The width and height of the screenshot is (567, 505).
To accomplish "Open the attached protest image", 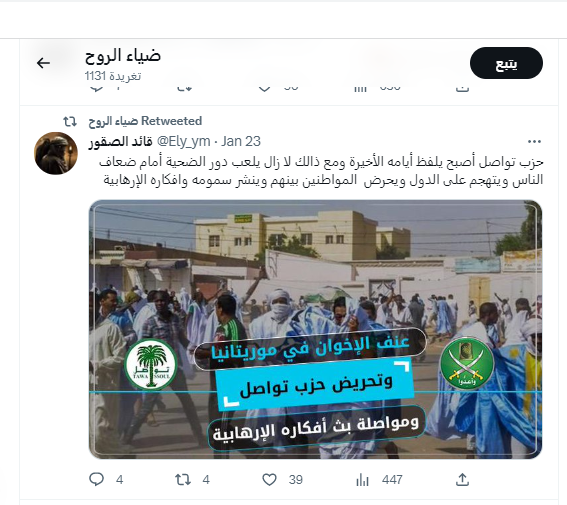I will (315, 329).
